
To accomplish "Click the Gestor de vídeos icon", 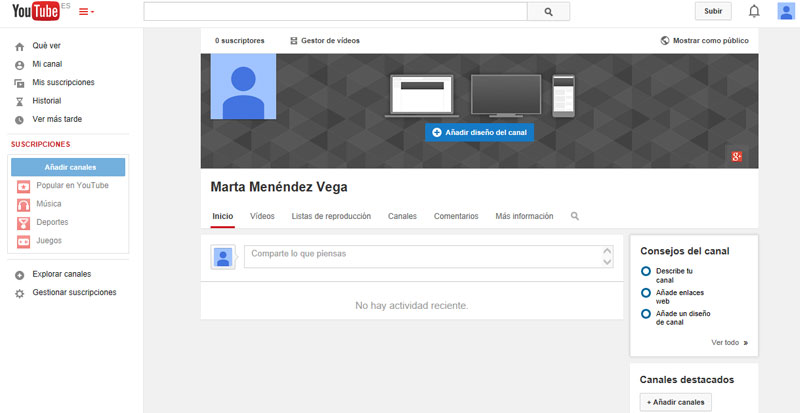I will pos(293,41).
